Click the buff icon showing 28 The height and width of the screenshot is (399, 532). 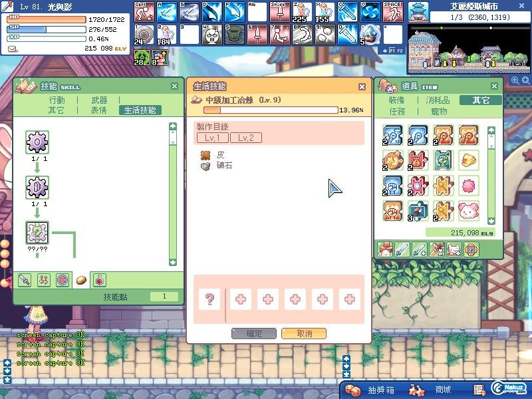pyautogui.click(x=142, y=57)
